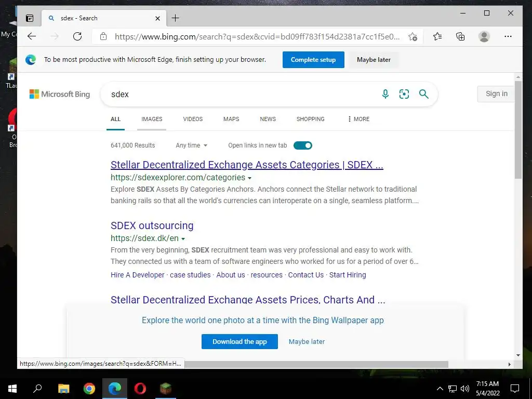The image size is (532, 399).
Task: Open network status tray icon
Action: pyautogui.click(x=453, y=389)
